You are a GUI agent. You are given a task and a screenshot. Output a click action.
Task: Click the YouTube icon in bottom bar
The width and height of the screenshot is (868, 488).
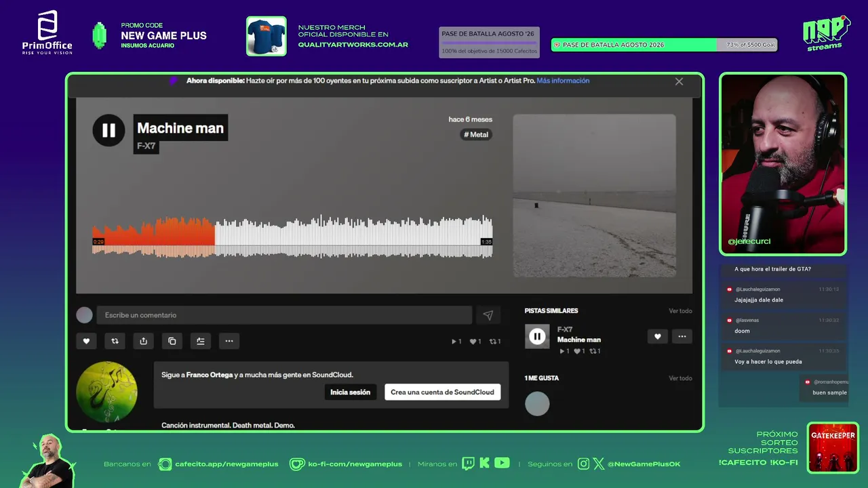pos(502,464)
